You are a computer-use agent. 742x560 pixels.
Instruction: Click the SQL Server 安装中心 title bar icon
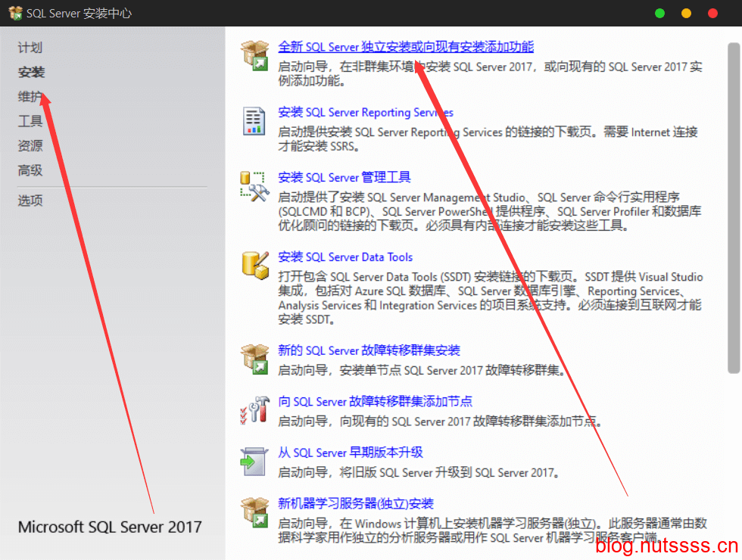click(16, 13)
